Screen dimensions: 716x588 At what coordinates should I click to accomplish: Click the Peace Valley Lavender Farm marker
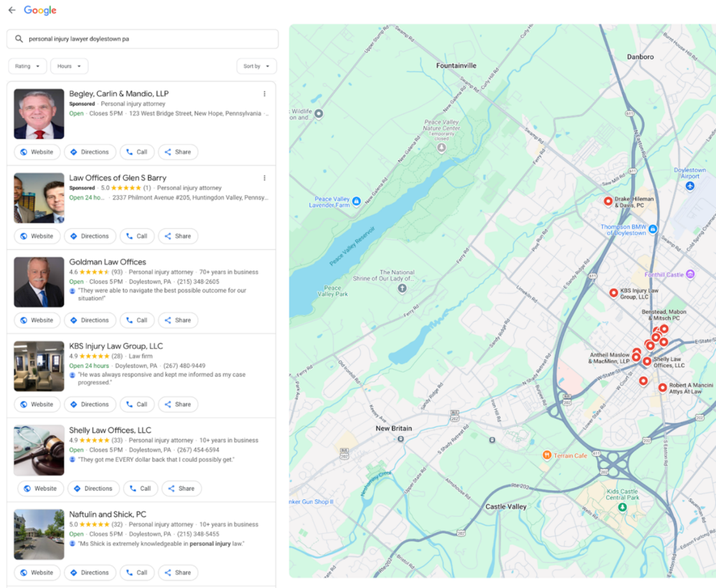pyautogui.click(x=357, y=201)
